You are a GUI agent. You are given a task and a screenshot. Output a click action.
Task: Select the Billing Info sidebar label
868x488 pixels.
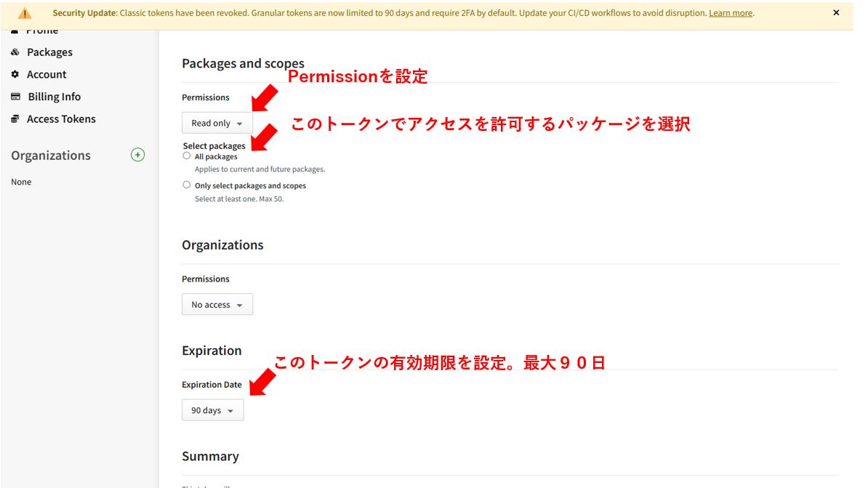[x=54, y=97]
